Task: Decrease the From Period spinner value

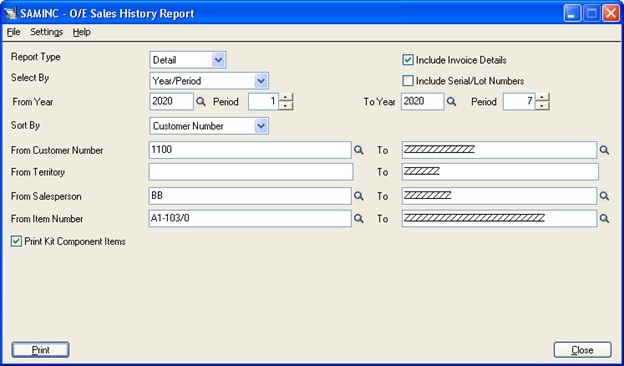Action: [x=286, y=106]
